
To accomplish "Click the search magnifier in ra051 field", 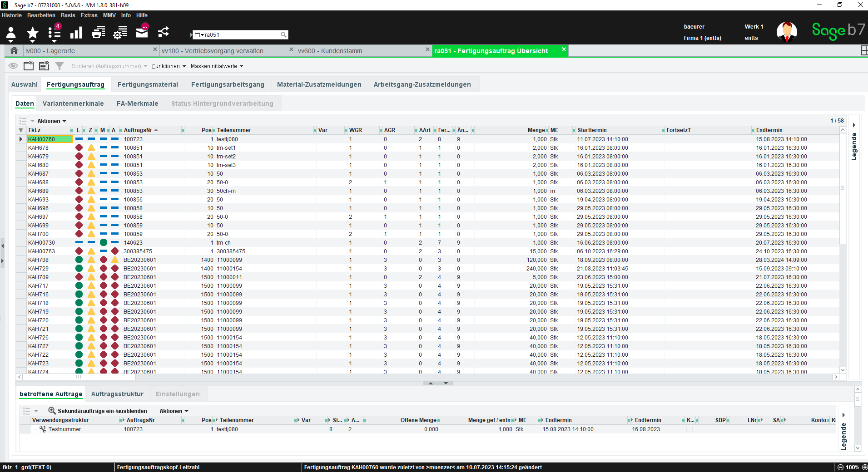I will [x=283, y=34].
